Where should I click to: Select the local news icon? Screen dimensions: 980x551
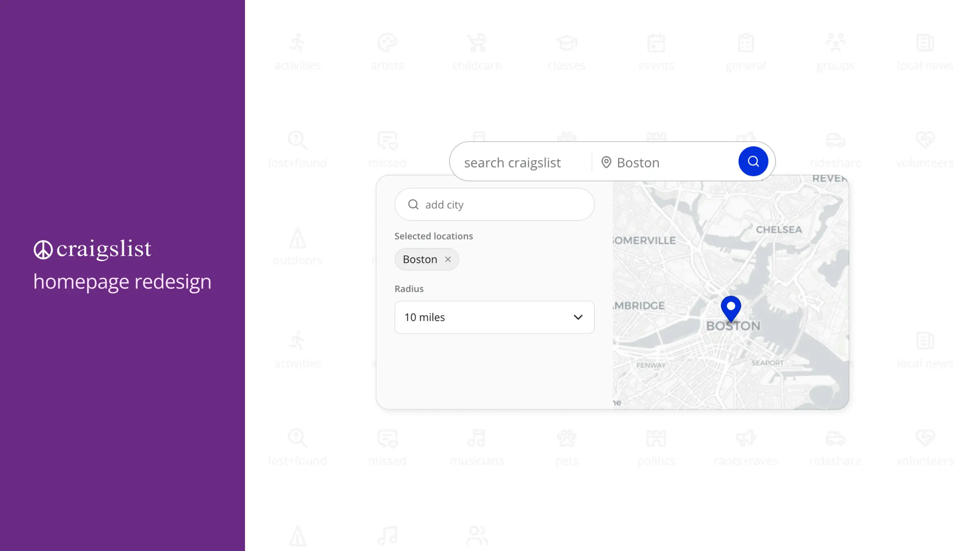(x=925, y=43)
